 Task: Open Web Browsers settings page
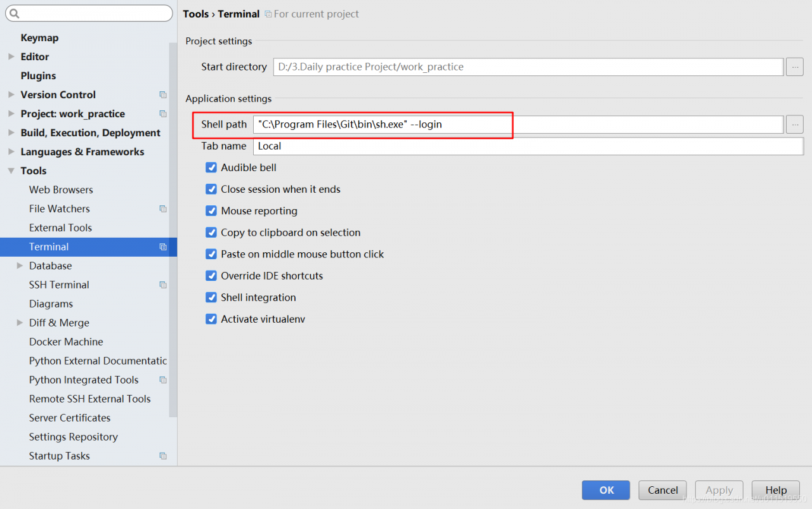tap(61, 190)
